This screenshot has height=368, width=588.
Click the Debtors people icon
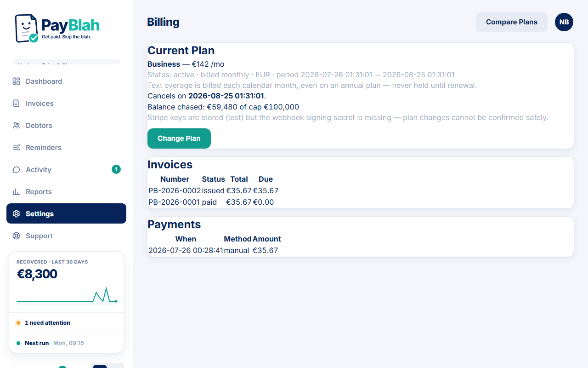click(x=17, y=126)
